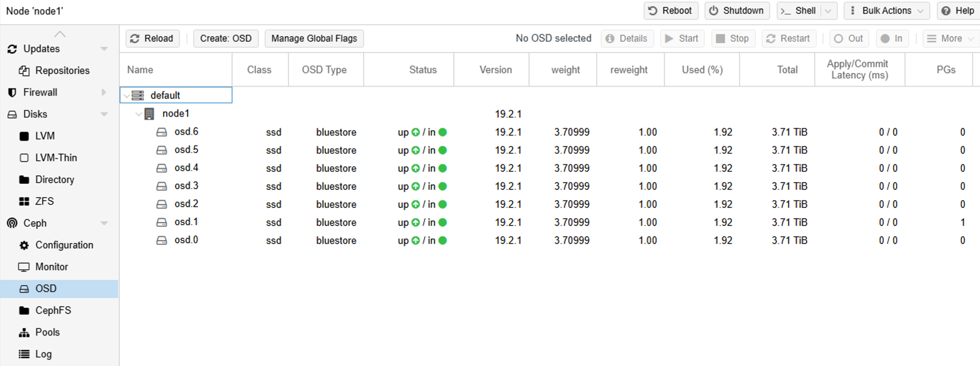
Task: Open the Shell console button
Action: point(798,11)
